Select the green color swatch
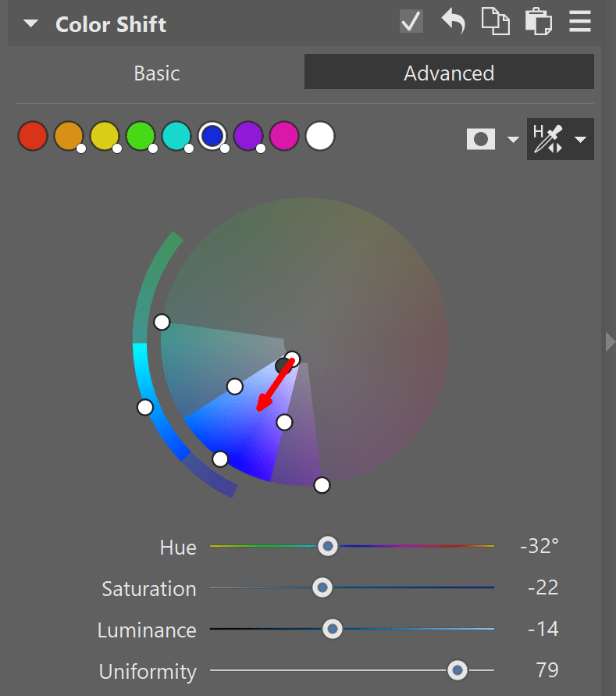 [x=141, y=136]
